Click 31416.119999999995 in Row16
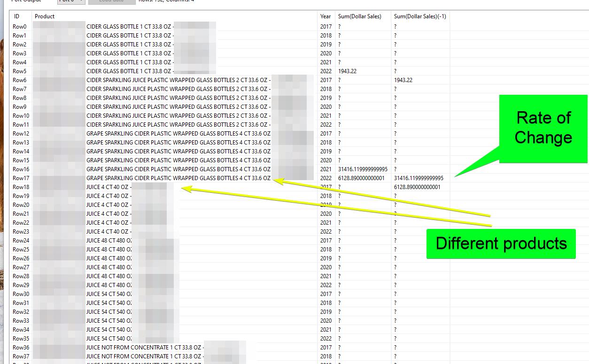This screenshot has height=364, width=589. coord(363,169)
